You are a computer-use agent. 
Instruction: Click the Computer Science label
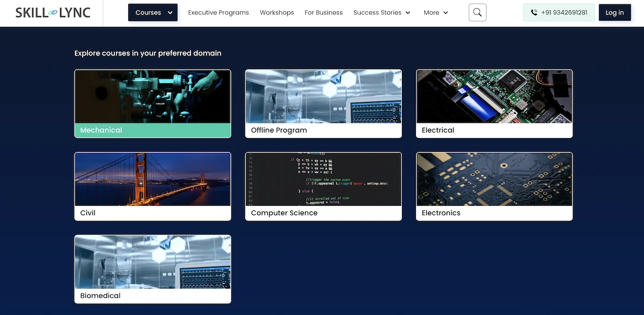coord(284,213)
